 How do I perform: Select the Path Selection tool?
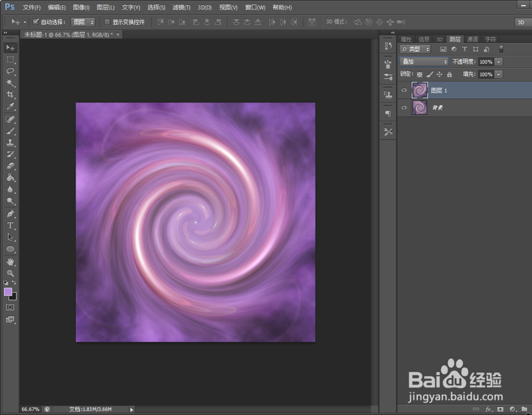tap(11, 237)
